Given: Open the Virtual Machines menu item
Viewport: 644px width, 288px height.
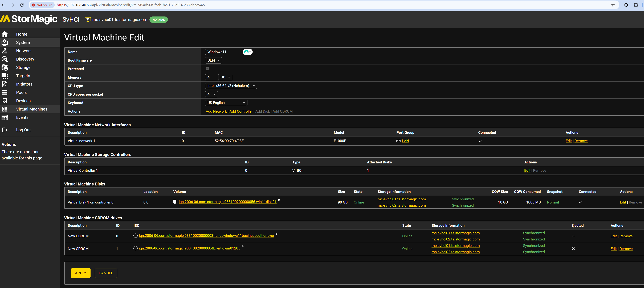Looking at the screenshot, I should click(32, 109).
